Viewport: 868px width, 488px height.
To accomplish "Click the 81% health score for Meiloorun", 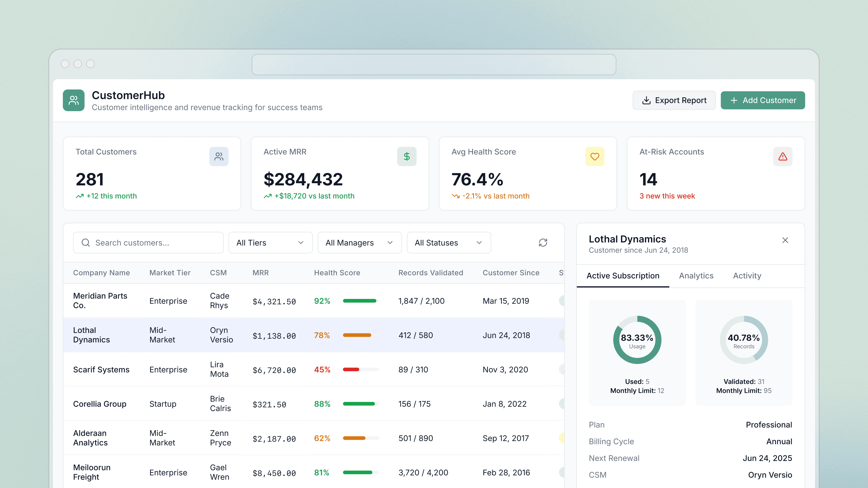I will (x=321, y=472).
